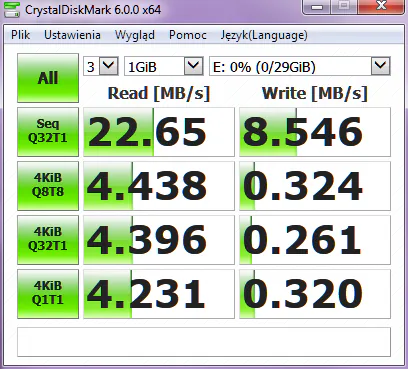Close the CrystalDiskMark window
This screenshot has width=408, height=369.
click(381, 6)
